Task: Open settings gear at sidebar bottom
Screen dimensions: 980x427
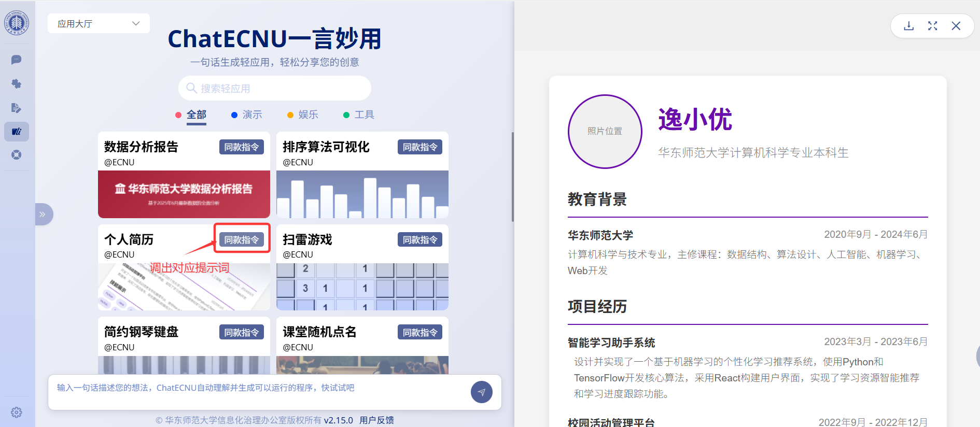Action: coord(17,412)
